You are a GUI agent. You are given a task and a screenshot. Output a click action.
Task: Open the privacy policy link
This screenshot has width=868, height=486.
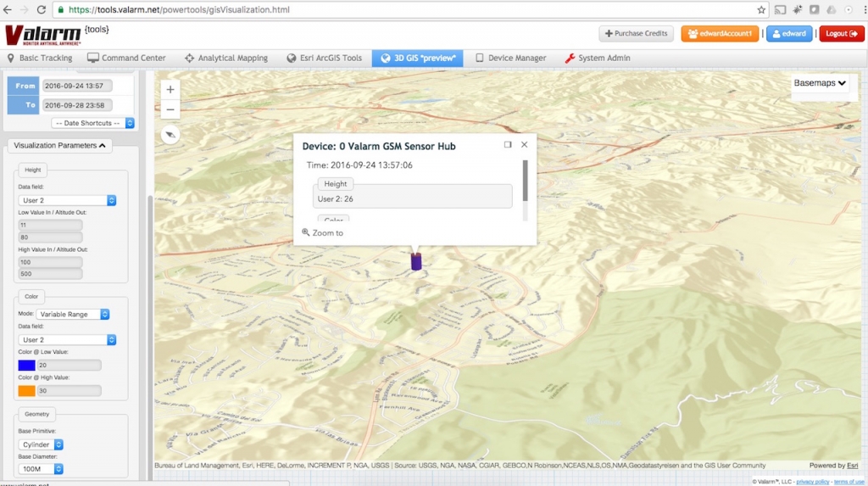(812, 482)
